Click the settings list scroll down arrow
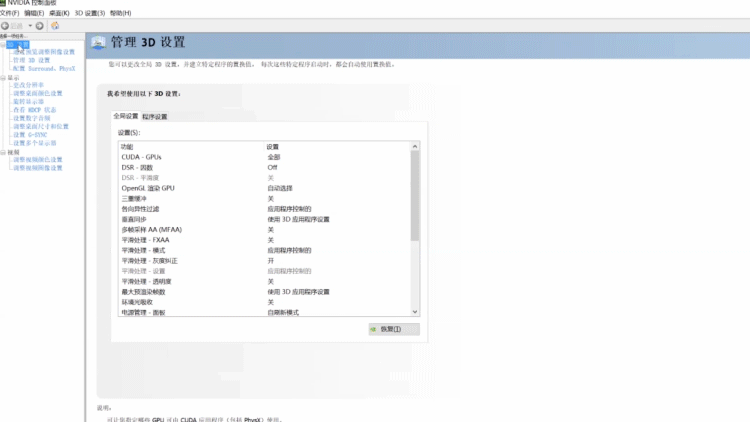 415,311
